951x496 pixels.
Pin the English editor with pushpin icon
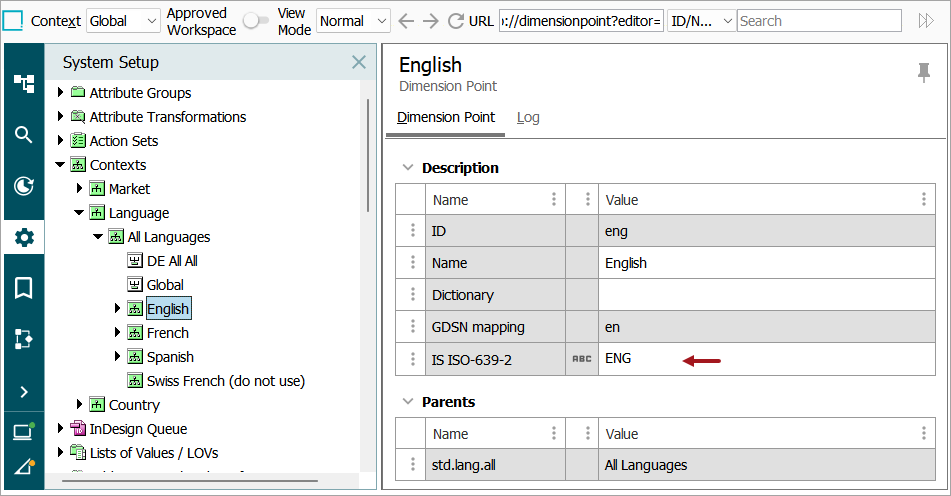(923, 72)
